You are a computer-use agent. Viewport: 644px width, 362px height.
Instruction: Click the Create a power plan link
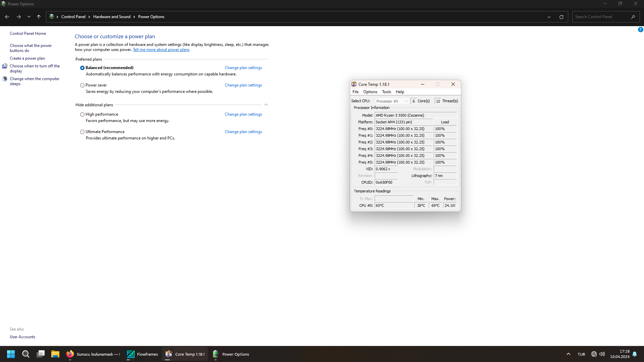(27, 58)
